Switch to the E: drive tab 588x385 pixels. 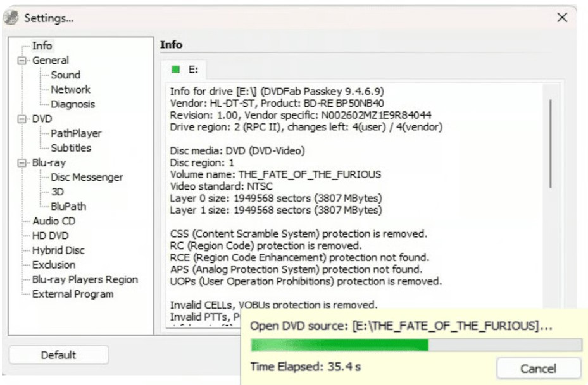[193, 70]
